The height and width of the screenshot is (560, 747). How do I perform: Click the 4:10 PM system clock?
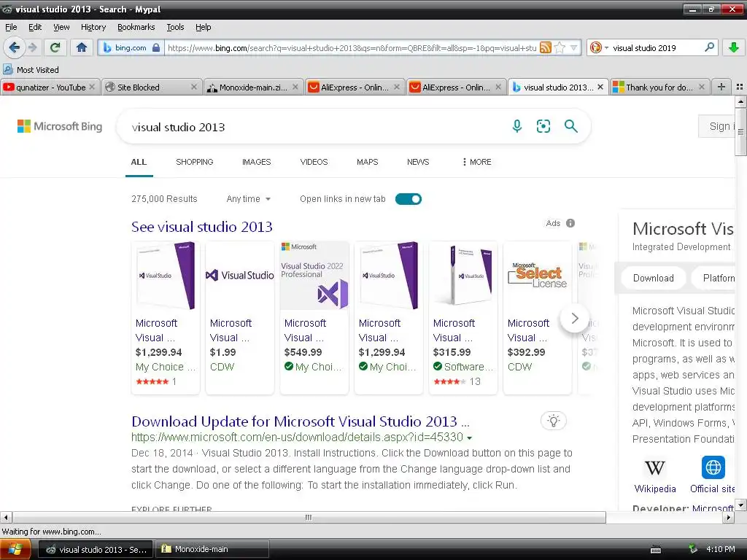pos(720,549)
